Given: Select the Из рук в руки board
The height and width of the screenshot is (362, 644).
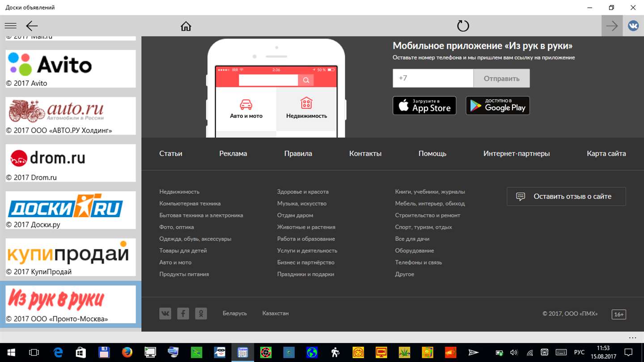Looking at the screenshot, I should coord(71,304).
